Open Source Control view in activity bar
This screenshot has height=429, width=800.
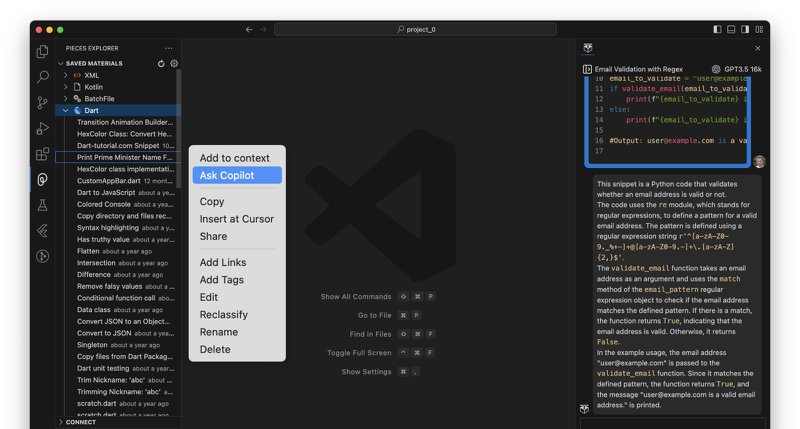[x=43, y=103]
